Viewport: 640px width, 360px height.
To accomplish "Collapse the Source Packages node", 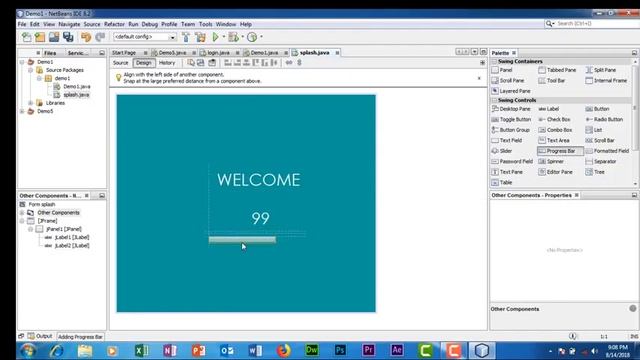I will click(31, 70).
